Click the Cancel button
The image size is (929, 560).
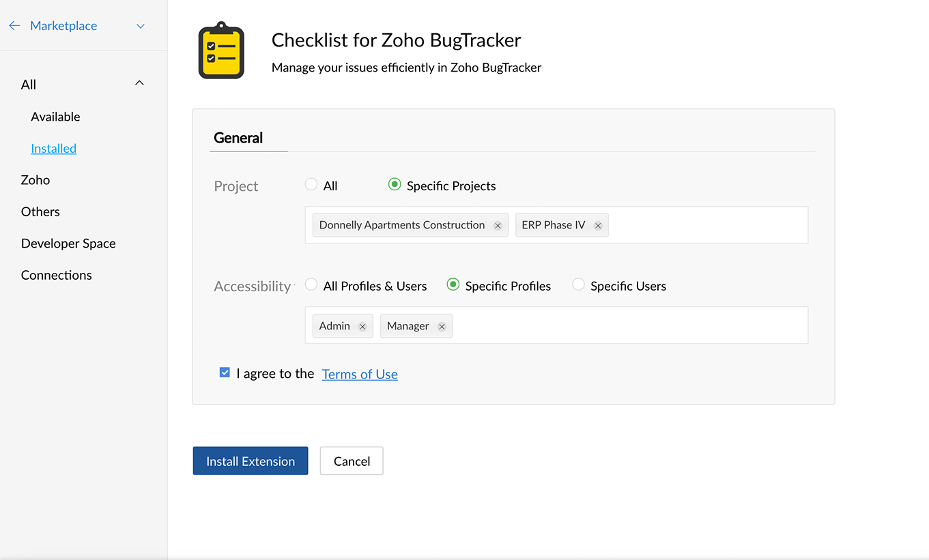point(352,461)
